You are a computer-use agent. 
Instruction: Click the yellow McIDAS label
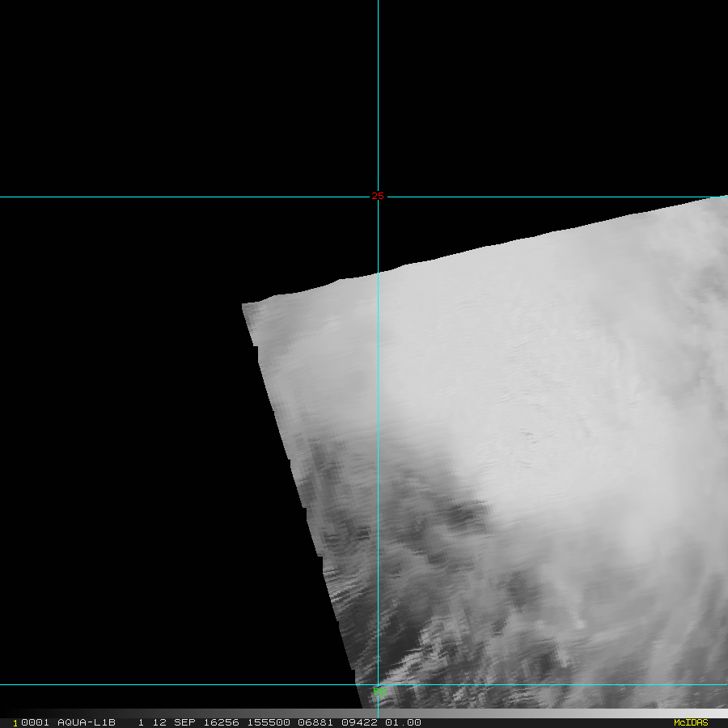click(x=690, y=722)
